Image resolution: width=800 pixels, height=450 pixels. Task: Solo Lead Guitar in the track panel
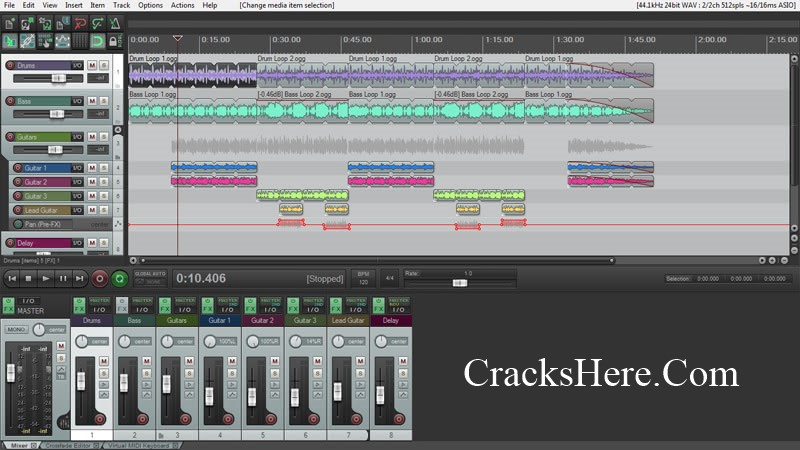click(x=104, y=210)
